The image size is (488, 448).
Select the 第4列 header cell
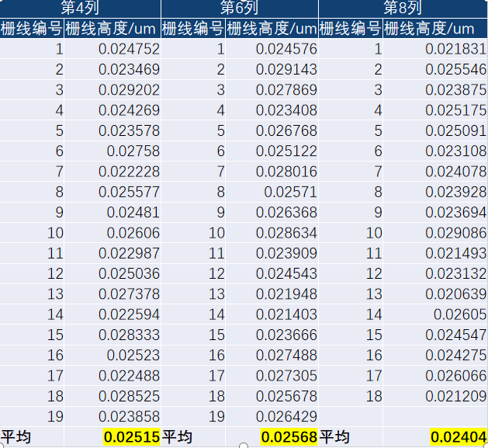click(x=81, y=9)
